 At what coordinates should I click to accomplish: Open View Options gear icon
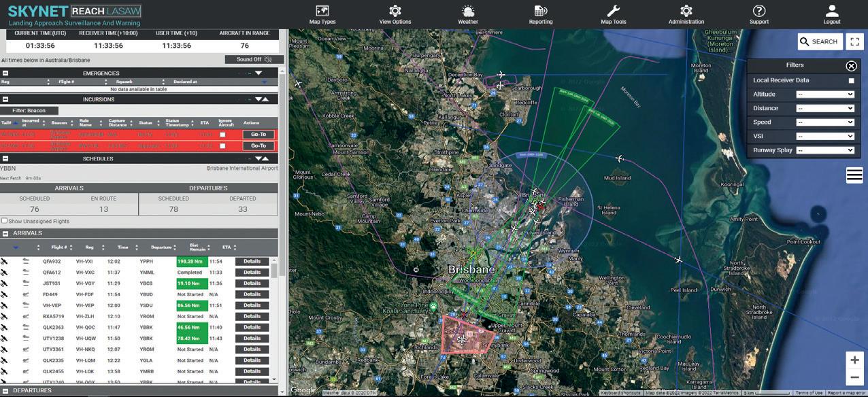[395, 11]
